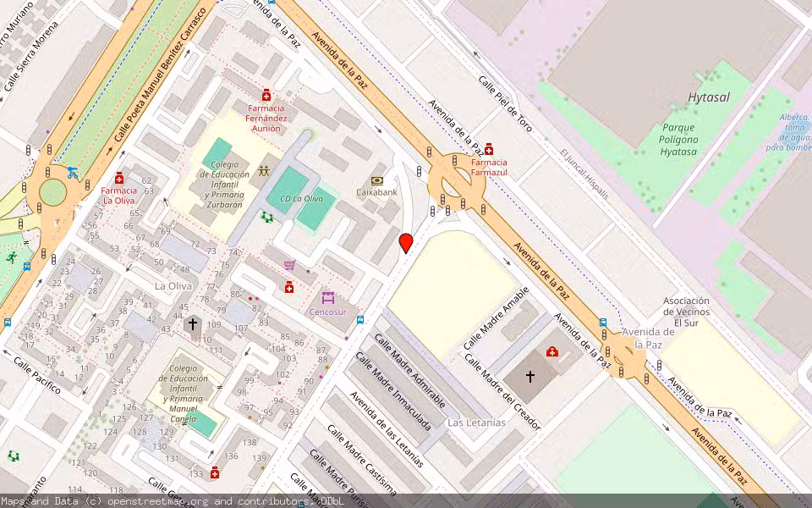Click the red medical icon beside the church

point(552,351)
